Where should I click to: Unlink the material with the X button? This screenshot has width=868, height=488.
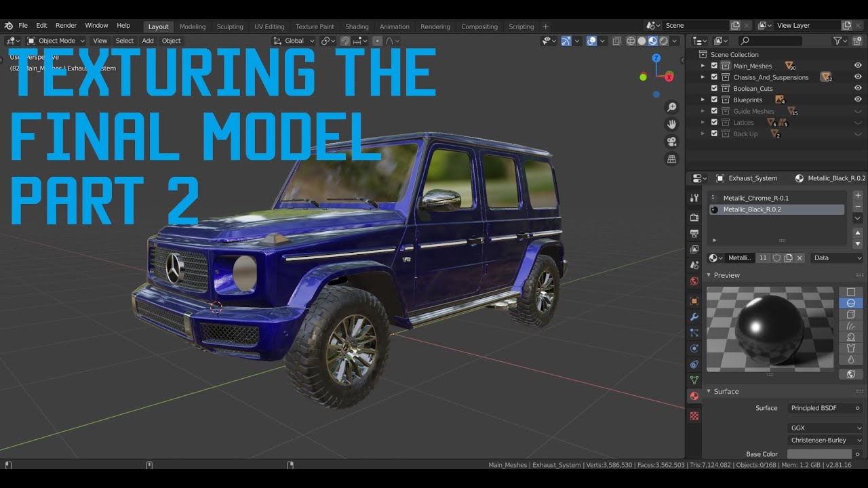pyautogui.click(x=800, y=258)
